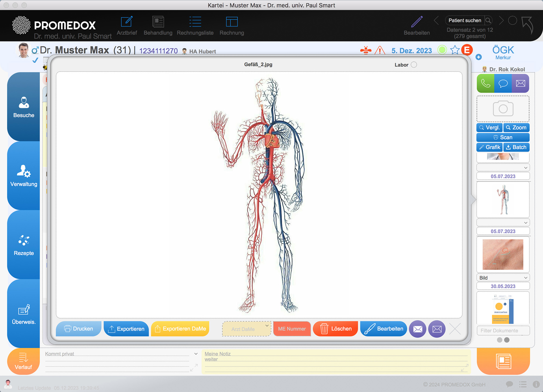Expand dropdown above second 05.07.2023 date

tap(503, 223)
